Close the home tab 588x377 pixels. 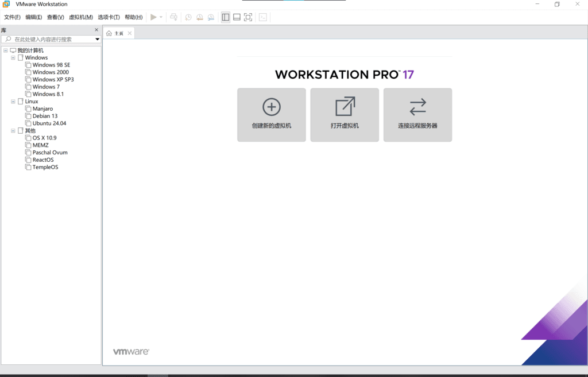pyautogui.click(x=129, y=33)
